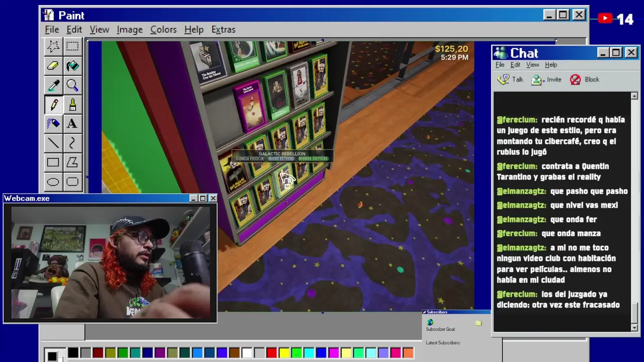The image size is (644, 362).
Task: Click the BUENAS CRÍTICAS tag label
Action: (x=313, y=159)
